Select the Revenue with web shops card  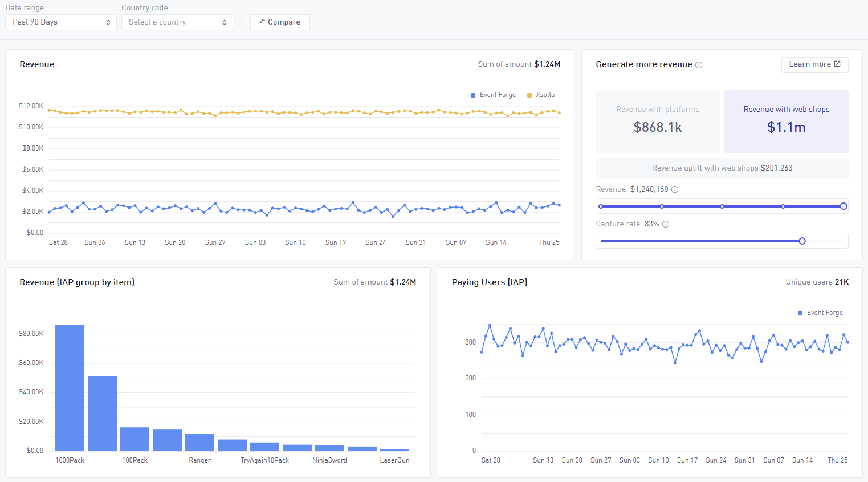[x=786, y=121]
